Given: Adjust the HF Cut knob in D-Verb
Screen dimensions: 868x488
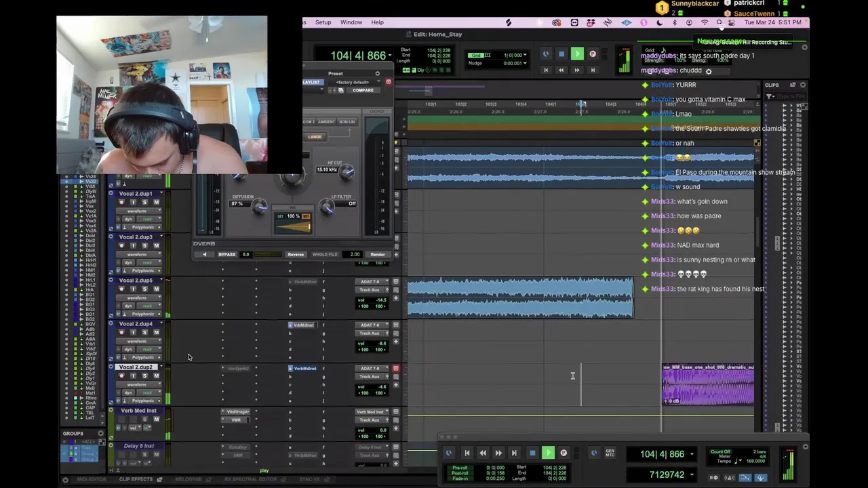Looking at the screenshot, I should 347,172.
